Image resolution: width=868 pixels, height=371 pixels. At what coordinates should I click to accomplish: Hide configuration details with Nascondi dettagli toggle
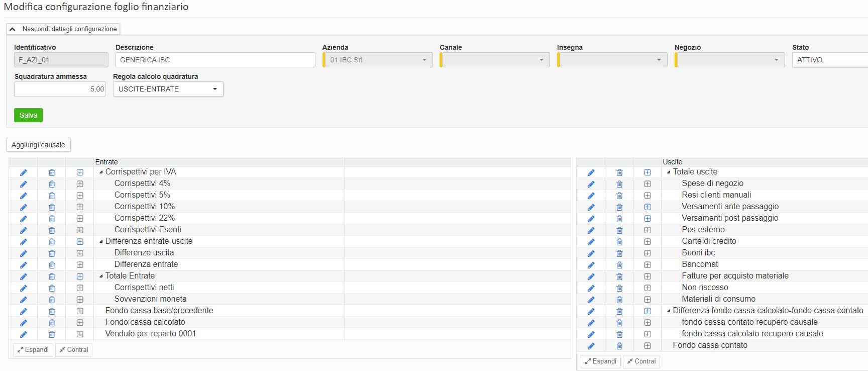(x=63, y=29)
